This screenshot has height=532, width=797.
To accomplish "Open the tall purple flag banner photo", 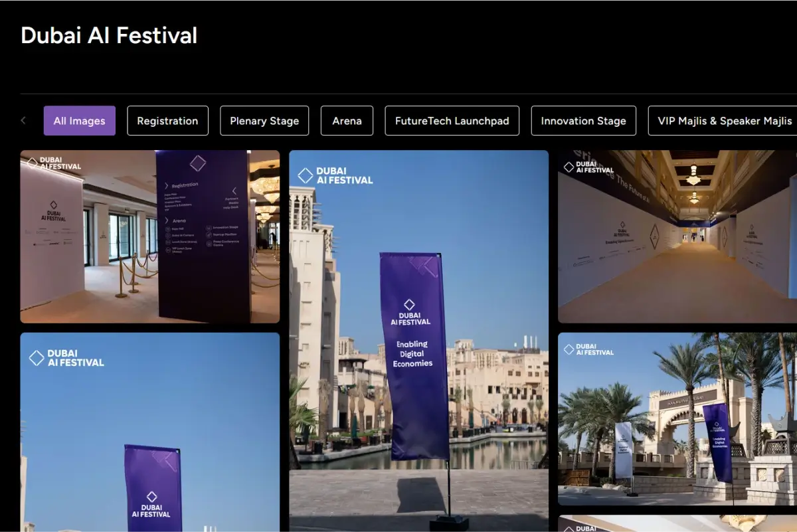I will click(418, 341).
